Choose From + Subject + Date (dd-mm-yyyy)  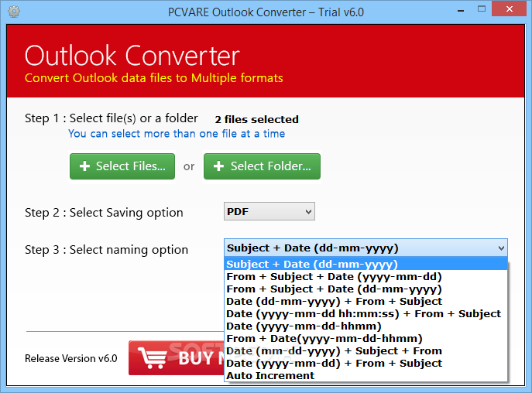366,289
